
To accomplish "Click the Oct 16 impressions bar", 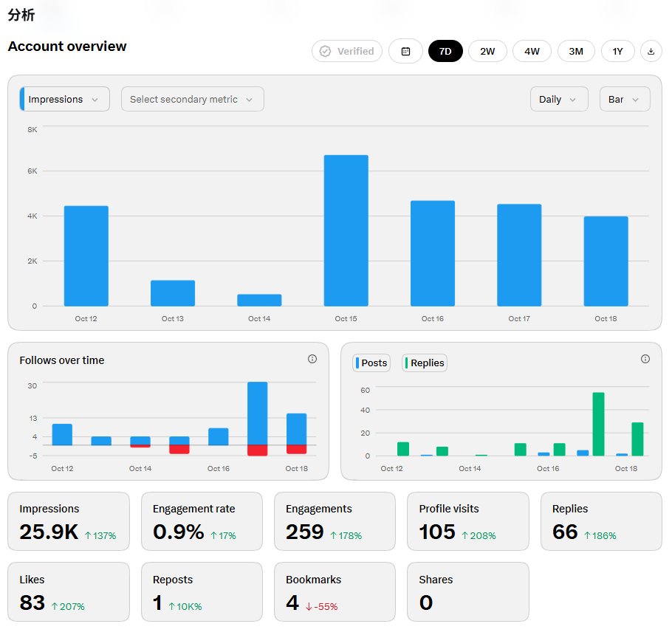I will click(433, 253).
